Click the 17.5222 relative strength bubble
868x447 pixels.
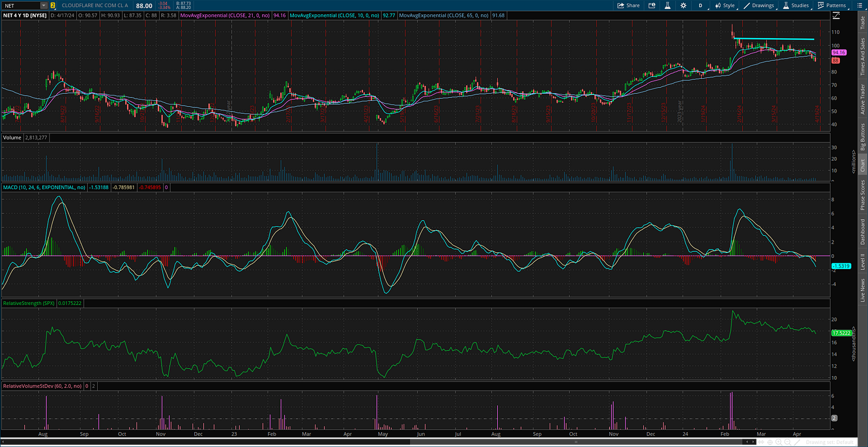(841, 332)
